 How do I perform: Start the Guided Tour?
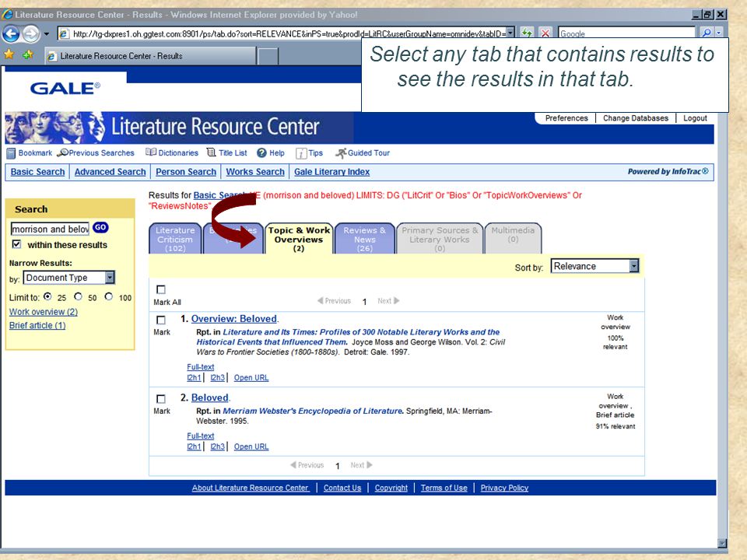(x=363, y=153)
